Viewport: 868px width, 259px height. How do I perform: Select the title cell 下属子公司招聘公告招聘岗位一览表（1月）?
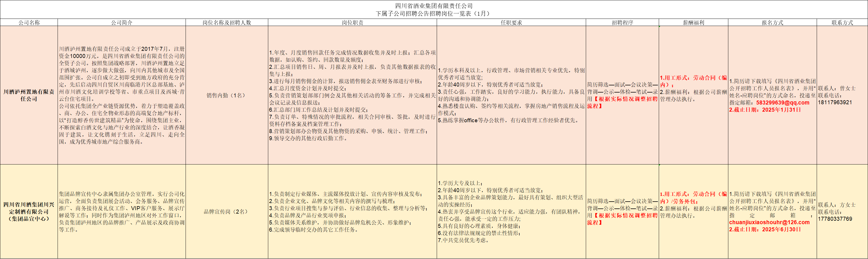[x=434, y=9]
